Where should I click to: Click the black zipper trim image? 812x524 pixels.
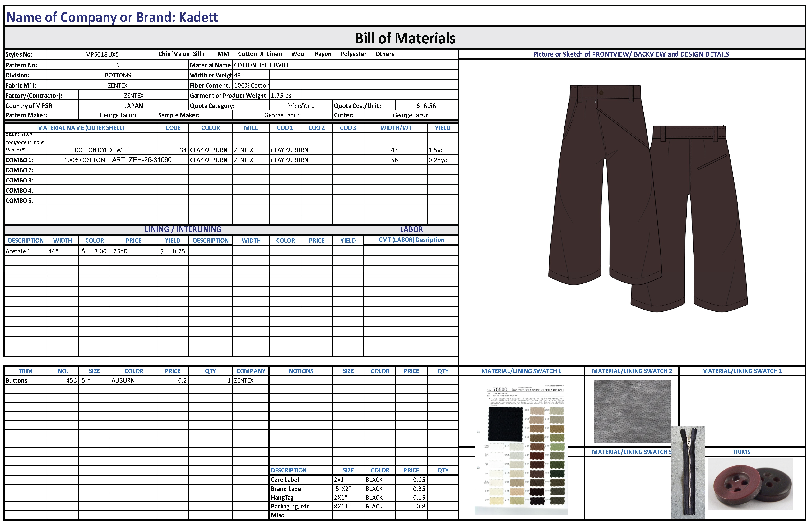point(688,473)
